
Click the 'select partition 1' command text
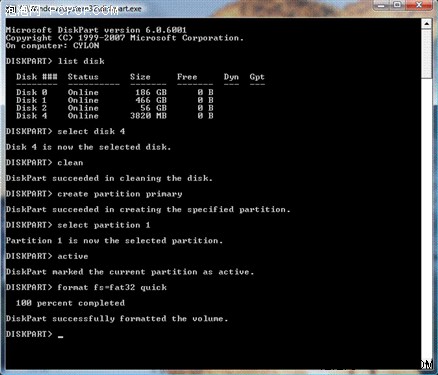click(x=104, y=225)
